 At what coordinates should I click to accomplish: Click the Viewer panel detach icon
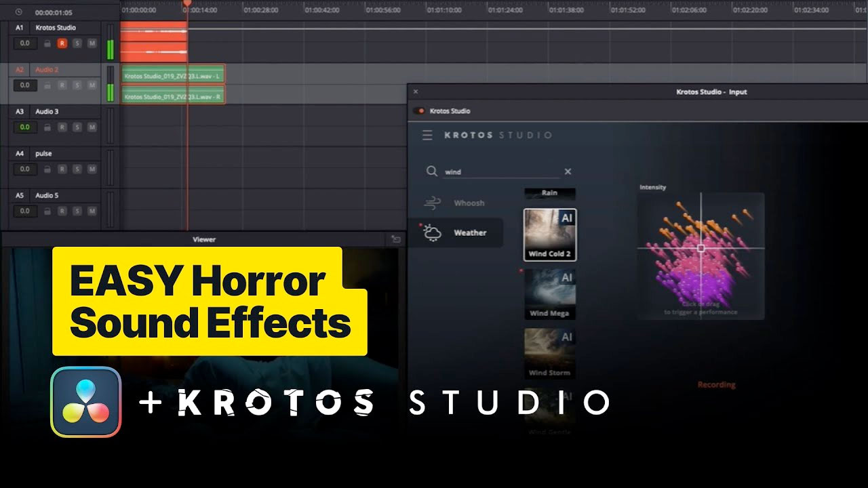point(396,239)
